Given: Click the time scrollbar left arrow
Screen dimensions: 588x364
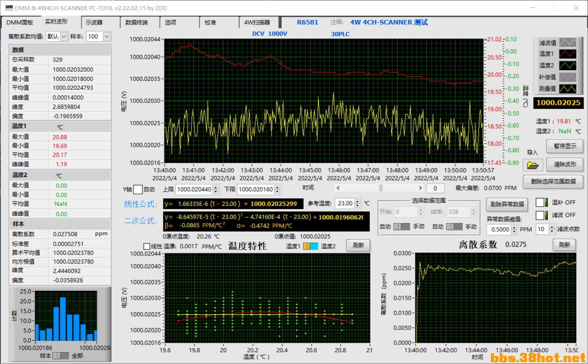Looking at the screenshot, I should [x=338, y=188].
